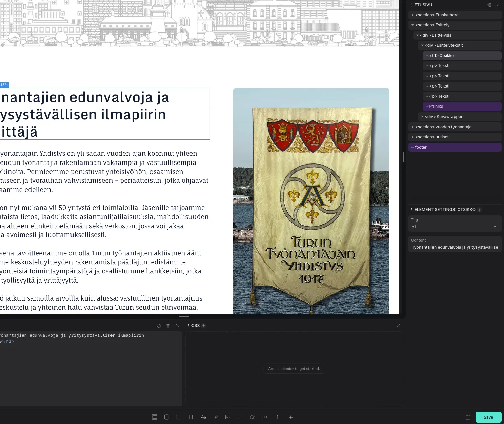
Task: Switch to the CSS tab
Action: (196, 325)
